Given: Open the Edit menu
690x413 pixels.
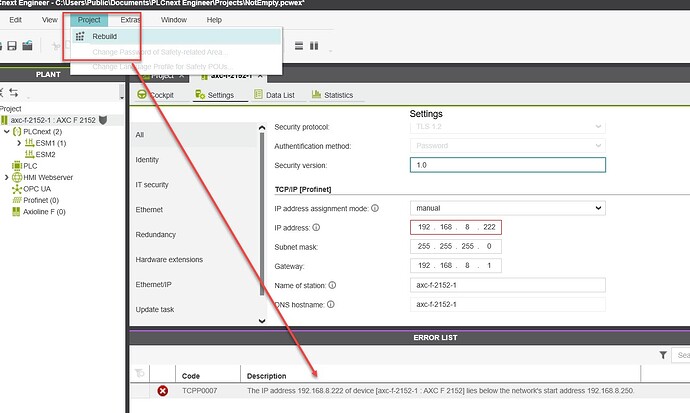Looking at the screenshot, I should [x=15, y=20].
